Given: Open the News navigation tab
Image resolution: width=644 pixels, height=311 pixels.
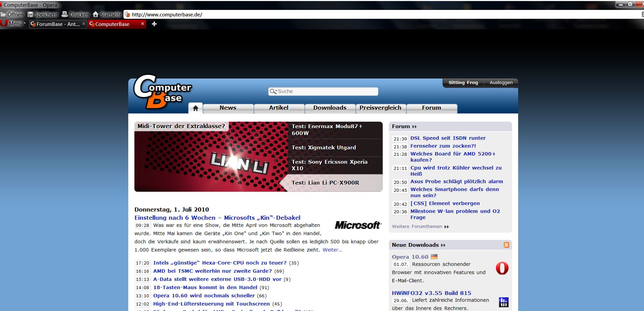Looking at the screenshot, I should pos(228,108).
